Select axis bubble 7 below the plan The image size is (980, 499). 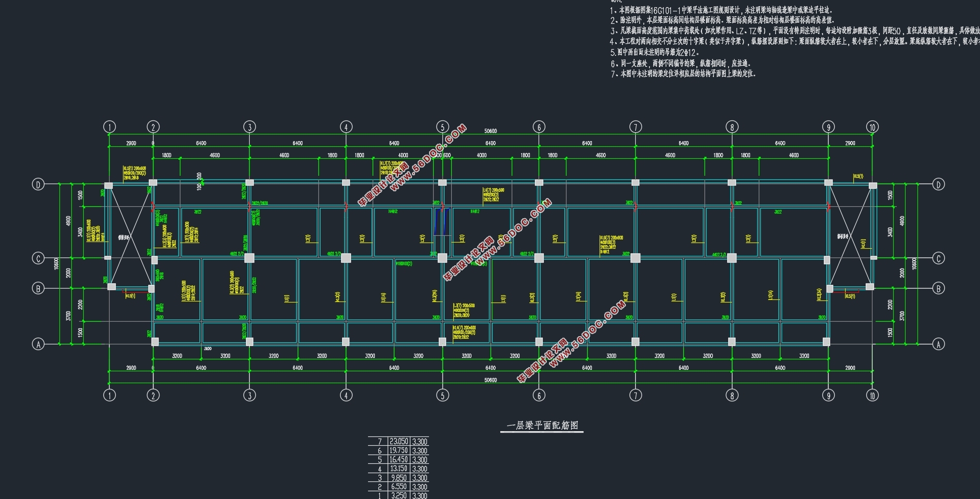pos(635,395)
